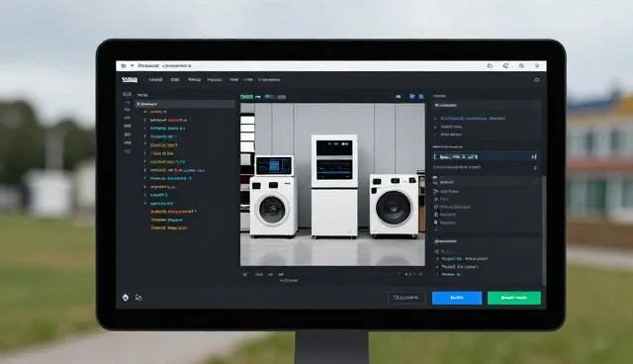The image size is (633, 364).
Task: Click folder-shaped icon in browser bar right side
Action: (x=490, y=65)
